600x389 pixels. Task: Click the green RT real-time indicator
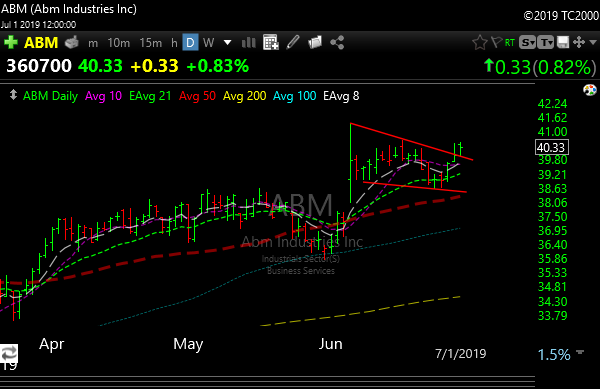[510, 42]
